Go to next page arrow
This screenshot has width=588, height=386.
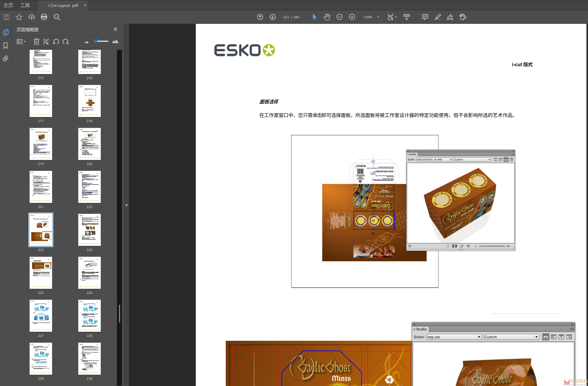coord(273,17)
